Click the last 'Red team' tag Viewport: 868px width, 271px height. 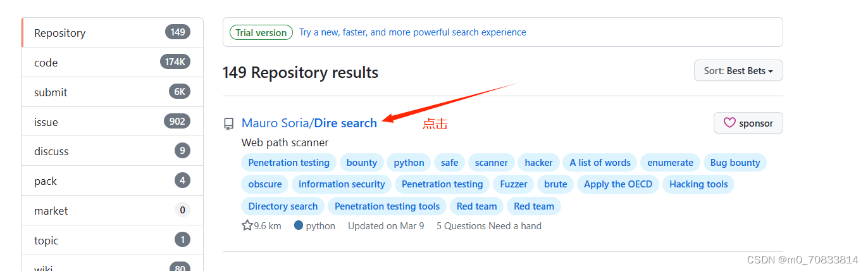pyautogui.click(x=534, y=206)
